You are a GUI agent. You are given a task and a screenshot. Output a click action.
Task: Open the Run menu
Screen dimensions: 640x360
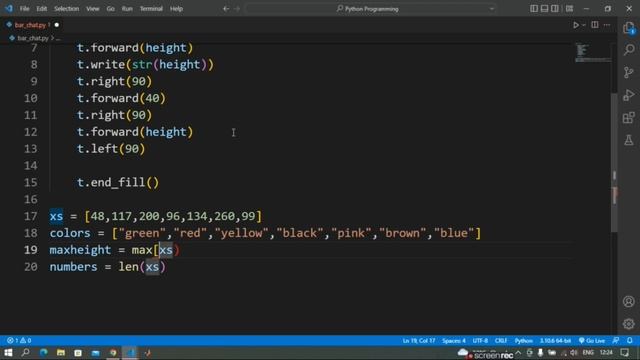click(127, 9)
